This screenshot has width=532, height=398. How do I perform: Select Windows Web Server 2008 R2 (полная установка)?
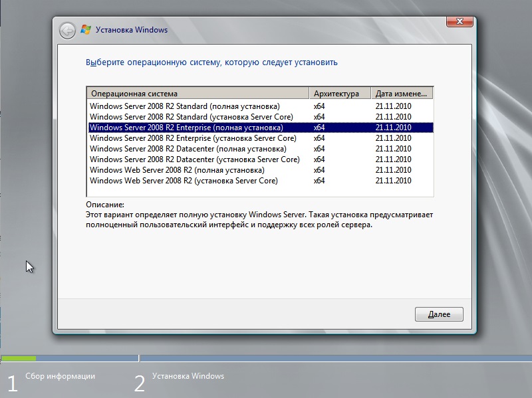coord(261,170)
